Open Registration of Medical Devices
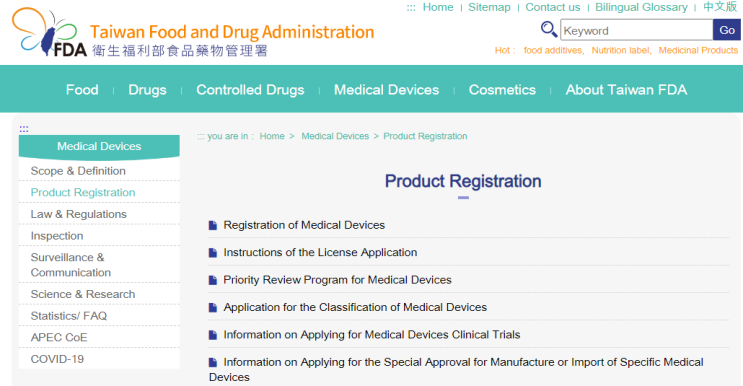The height and width of the screenshot is (386, 743). click(304, 225)
